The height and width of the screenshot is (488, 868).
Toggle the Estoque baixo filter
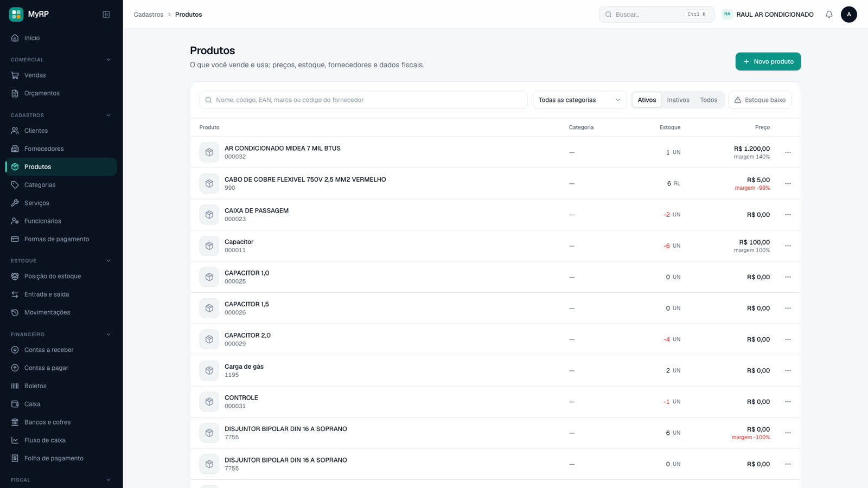pyautogui.click(x=759, y=100)
